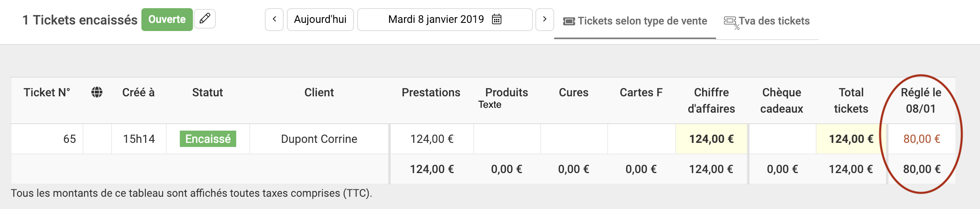The height and width of the screenshot is (209, 980).
Task: Click the Créé à time 15h14
Action: (x=139, y=139)
